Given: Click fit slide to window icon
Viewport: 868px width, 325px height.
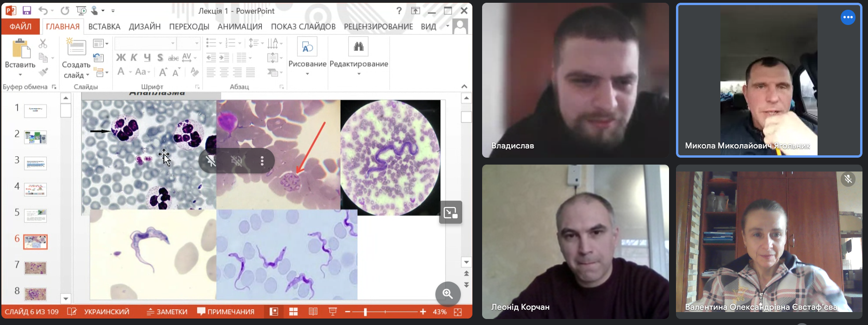Looking at the screenshot, I should point(458,312).
